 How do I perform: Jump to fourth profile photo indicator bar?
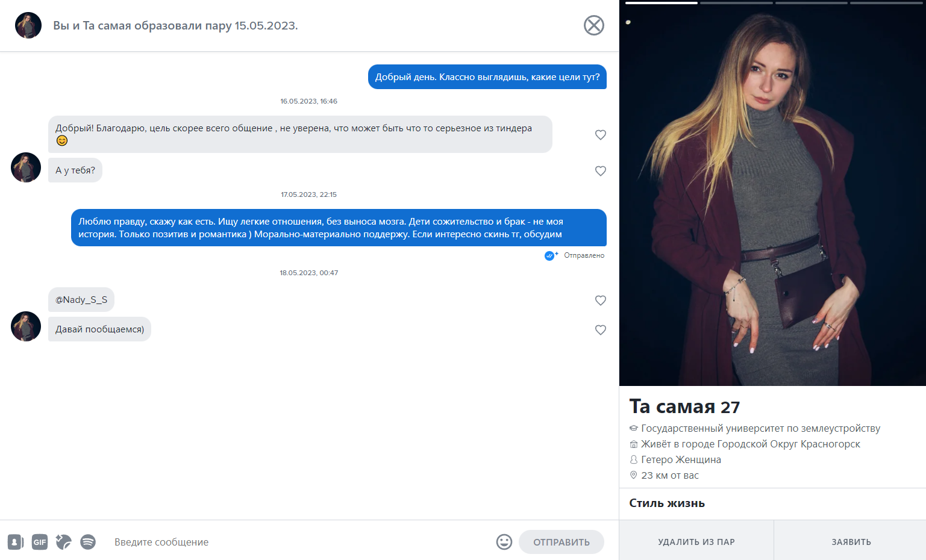pos(886,3)
